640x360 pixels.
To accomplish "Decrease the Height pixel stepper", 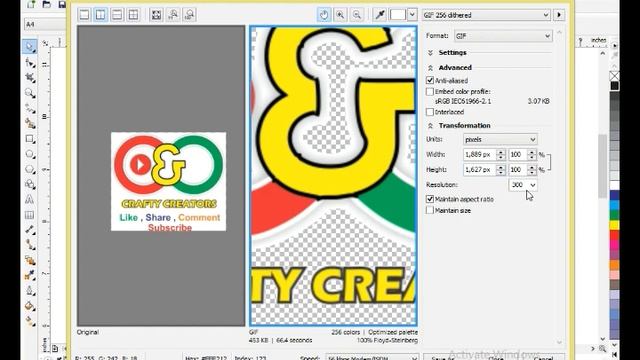I will click(500, 173).
